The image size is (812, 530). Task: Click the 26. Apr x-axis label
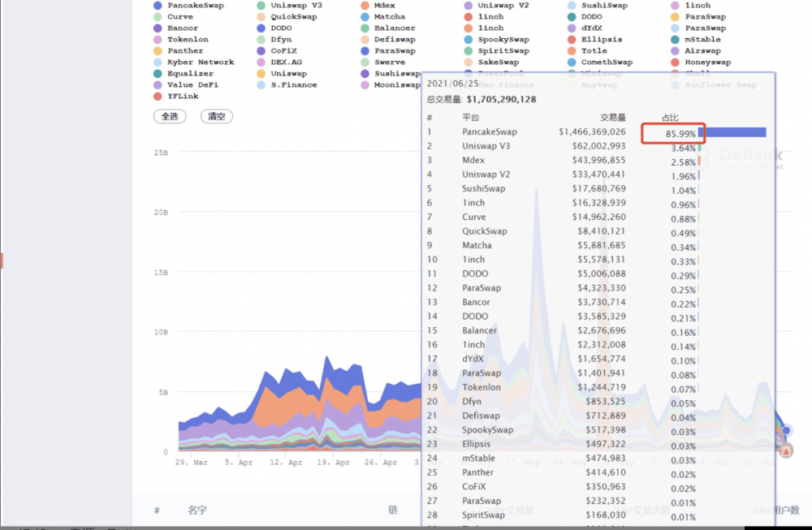(381, 462)
